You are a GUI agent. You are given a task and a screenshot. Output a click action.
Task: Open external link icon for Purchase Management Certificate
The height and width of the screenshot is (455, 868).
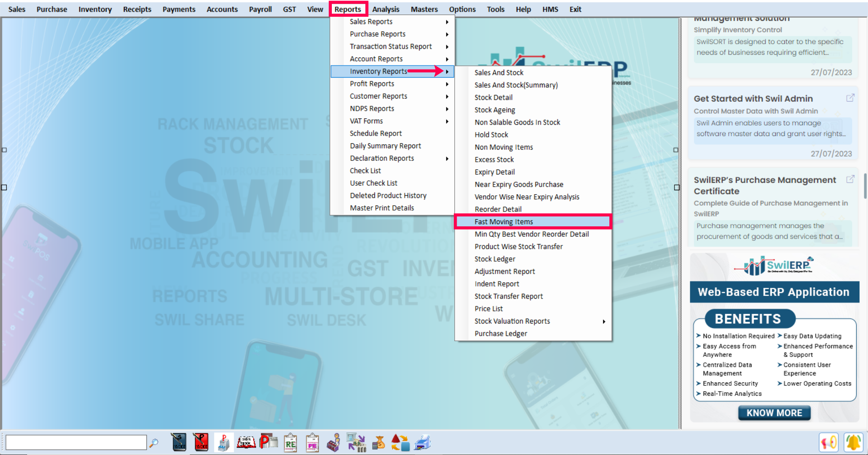click(850, 179)
